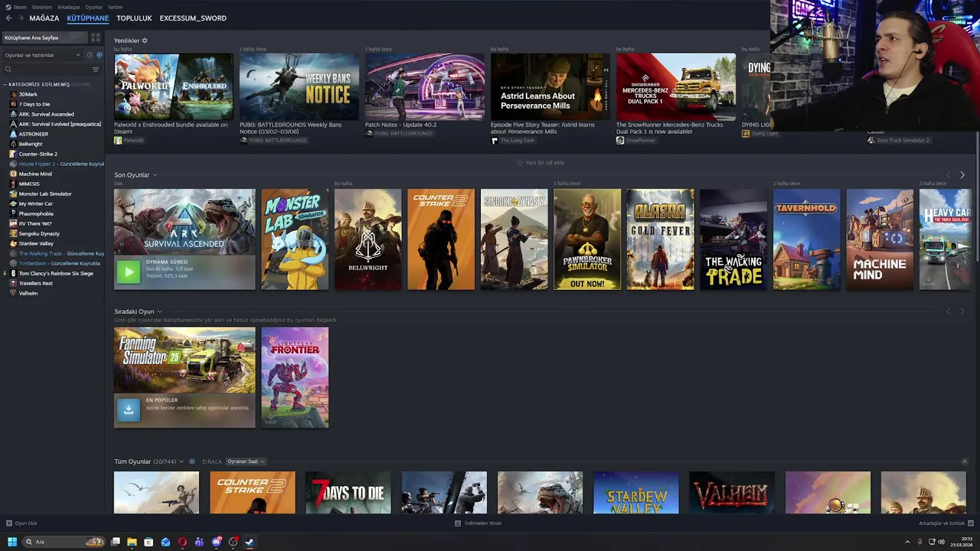Open the Oyunlar ve Yazılımlar dropdown

point(42,55)
